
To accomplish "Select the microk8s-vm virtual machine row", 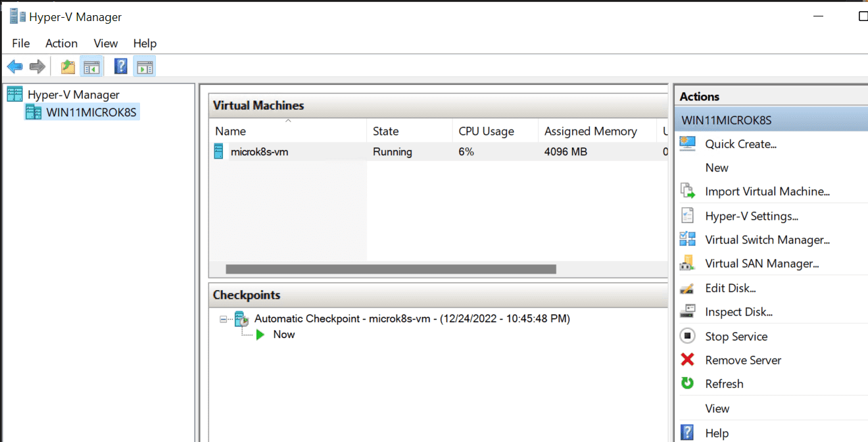I will tap(439, 152).
